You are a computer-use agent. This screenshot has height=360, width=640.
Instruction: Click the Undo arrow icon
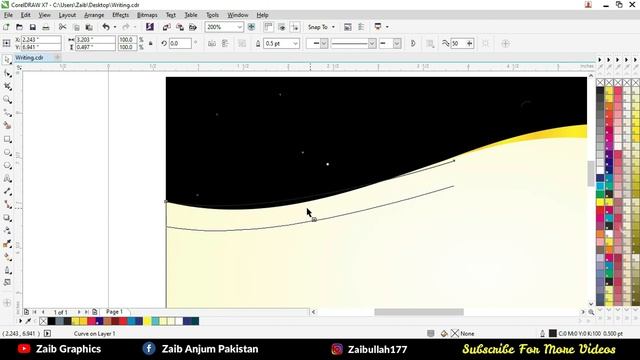click(x=106, y=27)
